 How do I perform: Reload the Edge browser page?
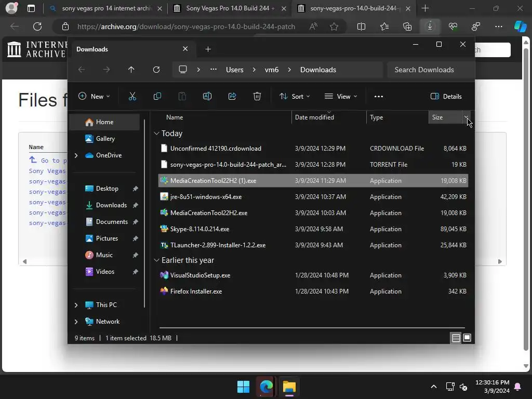coord(37,26)
